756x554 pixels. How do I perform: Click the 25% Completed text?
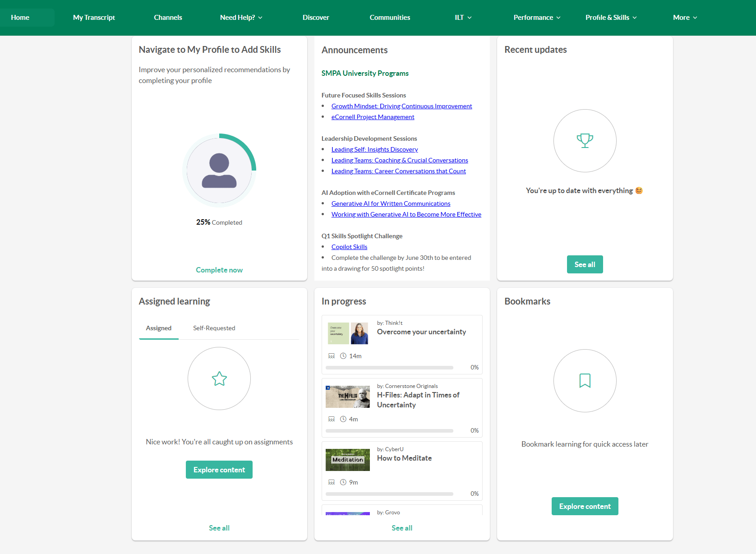pyautogui.click(x=219, y=222)
